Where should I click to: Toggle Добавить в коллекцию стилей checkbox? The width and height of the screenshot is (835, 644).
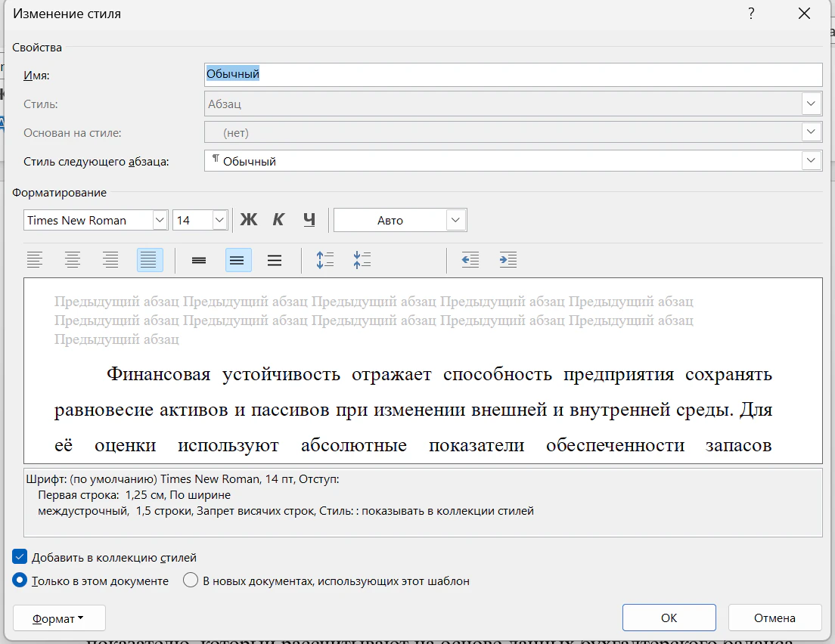[x=20, y=557]
